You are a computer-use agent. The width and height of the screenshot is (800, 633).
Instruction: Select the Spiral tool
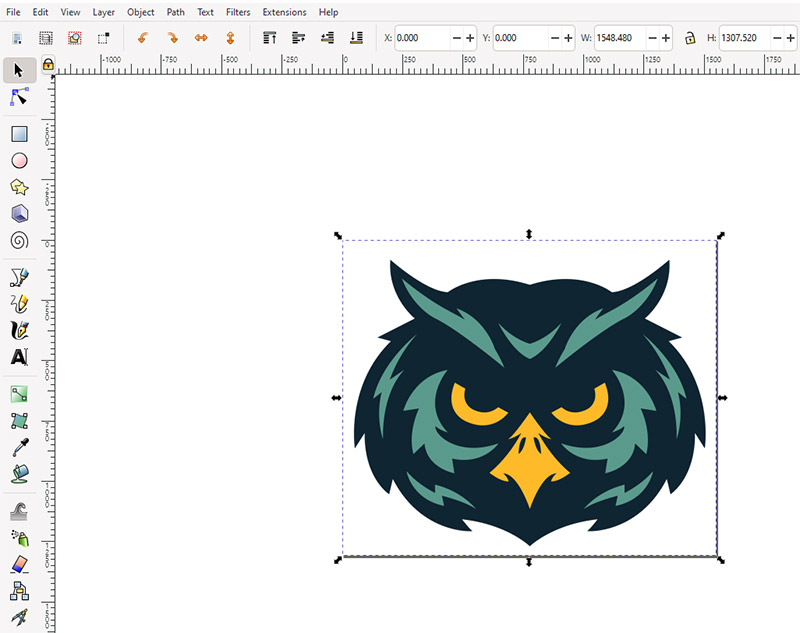coord(19,240)
